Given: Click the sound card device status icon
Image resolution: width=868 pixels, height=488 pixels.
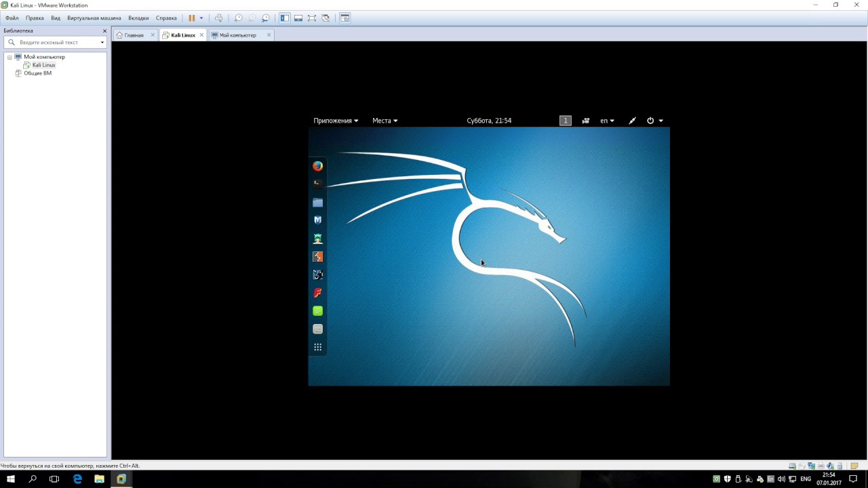Looking at the screenshot, I should pos(830,466).
